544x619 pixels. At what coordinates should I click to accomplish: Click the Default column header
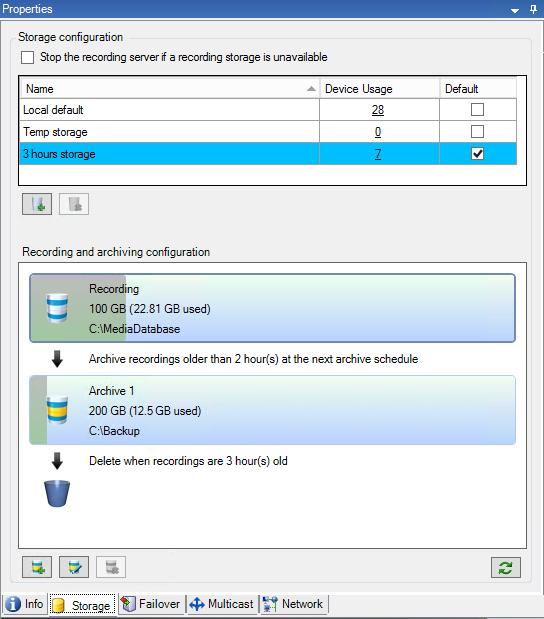click(478, 89)
